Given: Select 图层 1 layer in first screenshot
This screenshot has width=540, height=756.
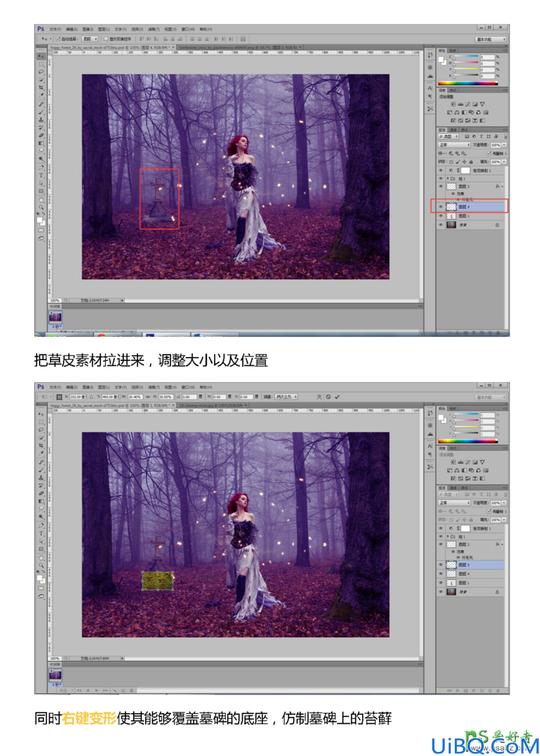Looking at the screenshot, I should click(471, 216).
